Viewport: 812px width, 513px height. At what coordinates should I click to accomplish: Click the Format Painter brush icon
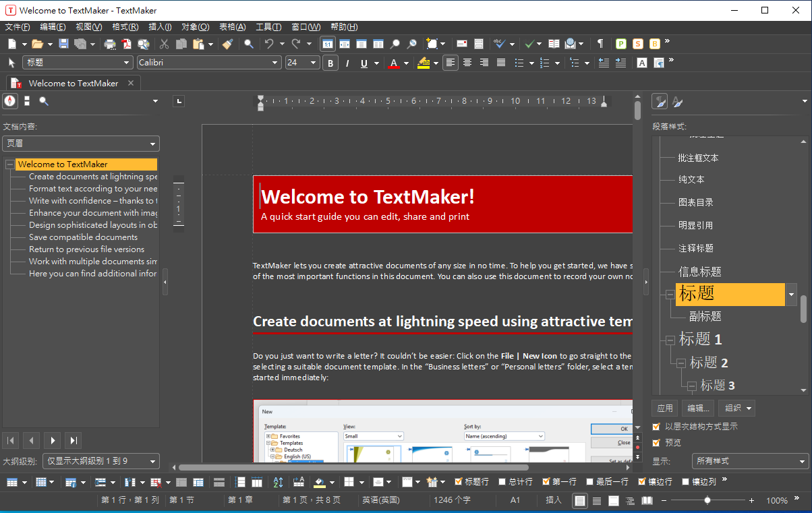point(228,44)
